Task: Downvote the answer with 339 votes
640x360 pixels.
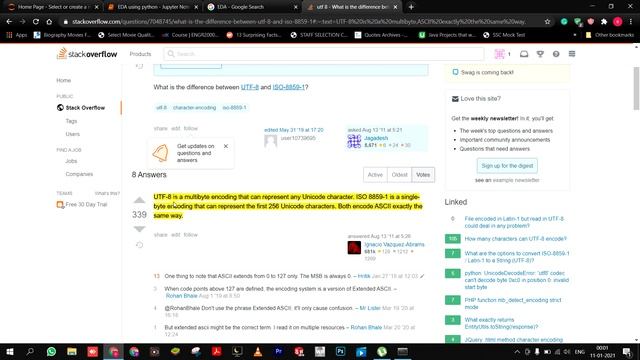Action: 139,229
